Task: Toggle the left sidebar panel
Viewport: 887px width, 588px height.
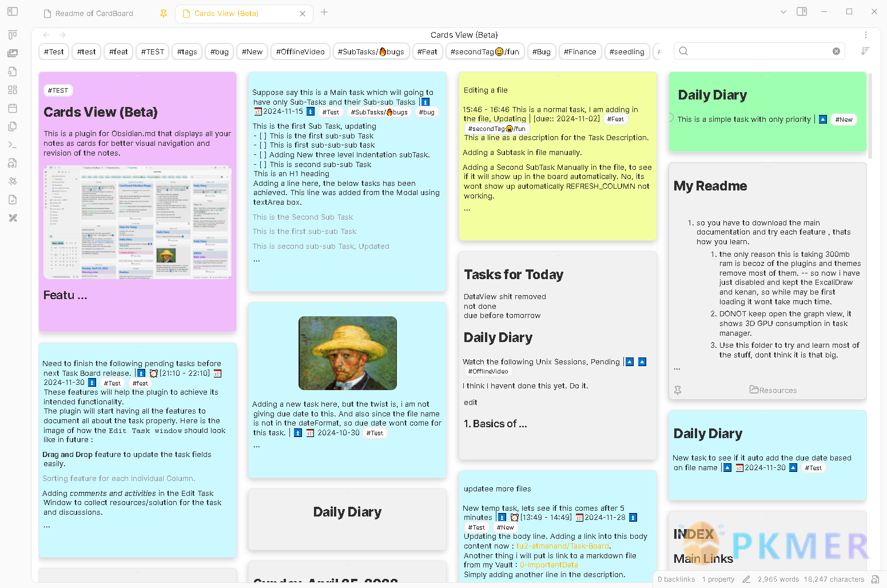Action: (x=13, y=11)
